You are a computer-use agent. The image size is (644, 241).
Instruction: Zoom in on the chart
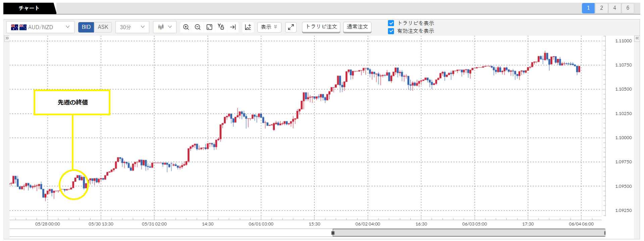(186, 27)
